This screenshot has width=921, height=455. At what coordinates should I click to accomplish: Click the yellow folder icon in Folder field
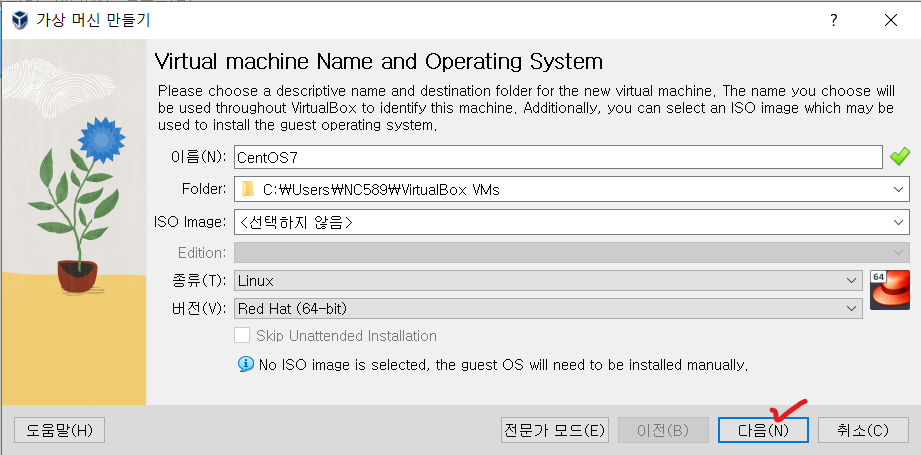click(248, 190)
